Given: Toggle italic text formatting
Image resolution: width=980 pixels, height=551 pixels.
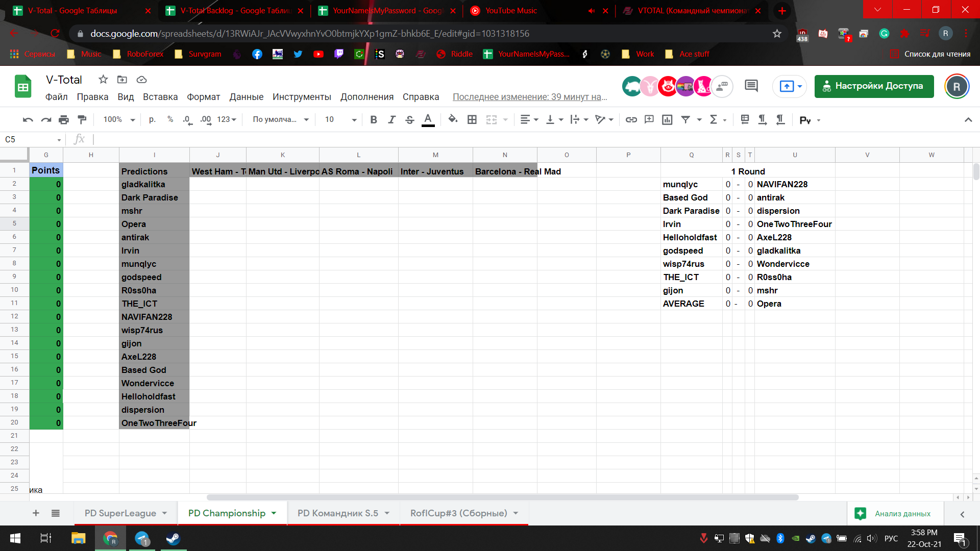Looking at the screenshot, I should tap(391, 119).
